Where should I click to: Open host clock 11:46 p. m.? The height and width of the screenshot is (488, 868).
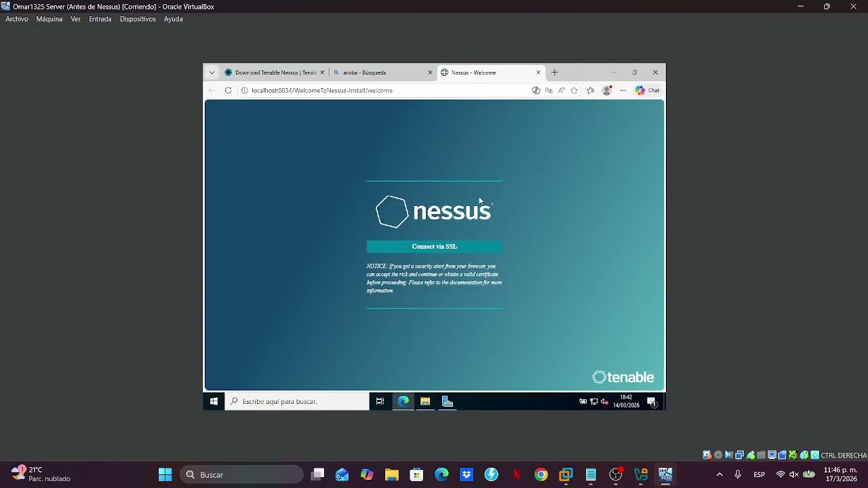click(841, 474)
